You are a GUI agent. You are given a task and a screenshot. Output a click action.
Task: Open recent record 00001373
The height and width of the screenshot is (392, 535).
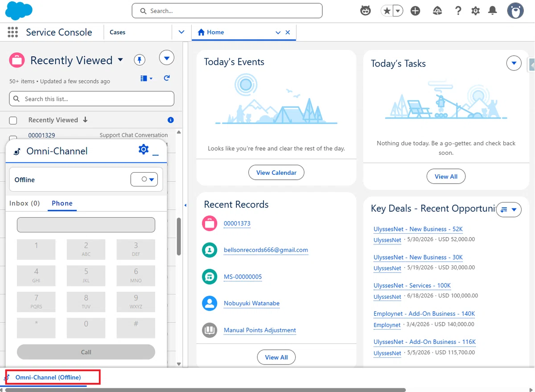(x=237, y=223)
